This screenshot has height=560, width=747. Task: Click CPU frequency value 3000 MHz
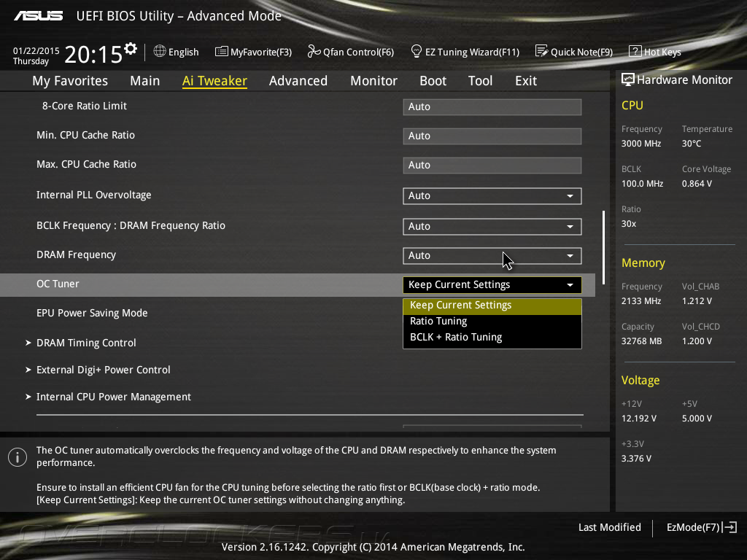(x=640, y=144)
